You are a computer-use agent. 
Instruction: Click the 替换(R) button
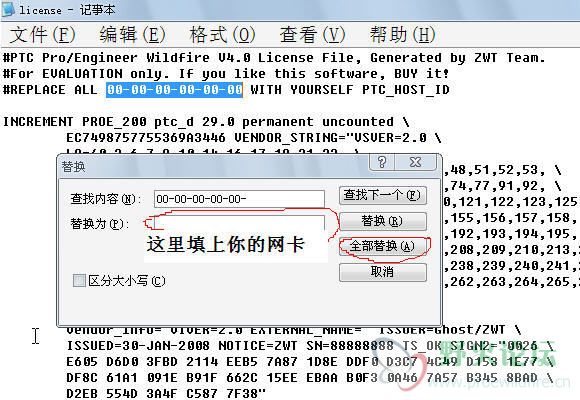pos(382,221)
